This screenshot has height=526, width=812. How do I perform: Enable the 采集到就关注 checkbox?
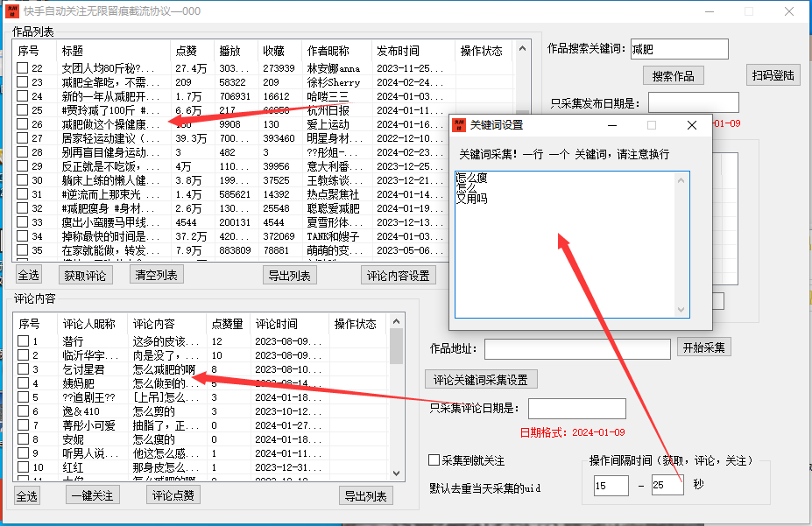[x=434, y=460]
